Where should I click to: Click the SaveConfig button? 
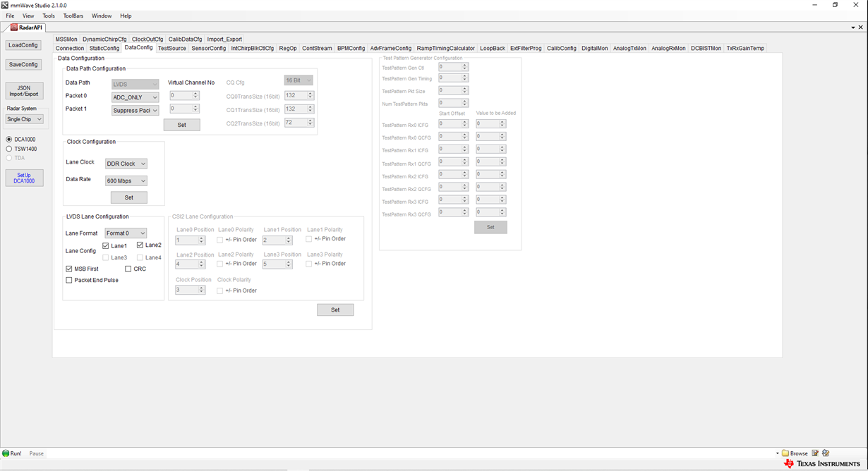click(x=23, y=65)
